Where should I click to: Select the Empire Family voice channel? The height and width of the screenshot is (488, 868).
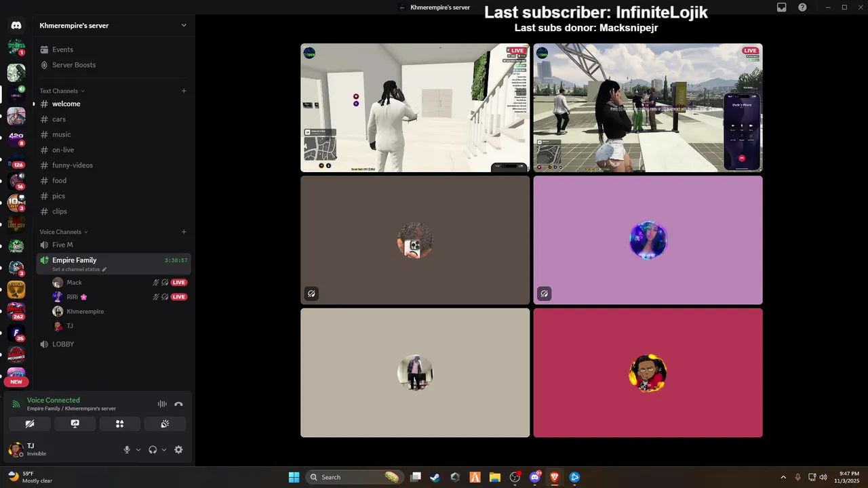click(113, 264)
